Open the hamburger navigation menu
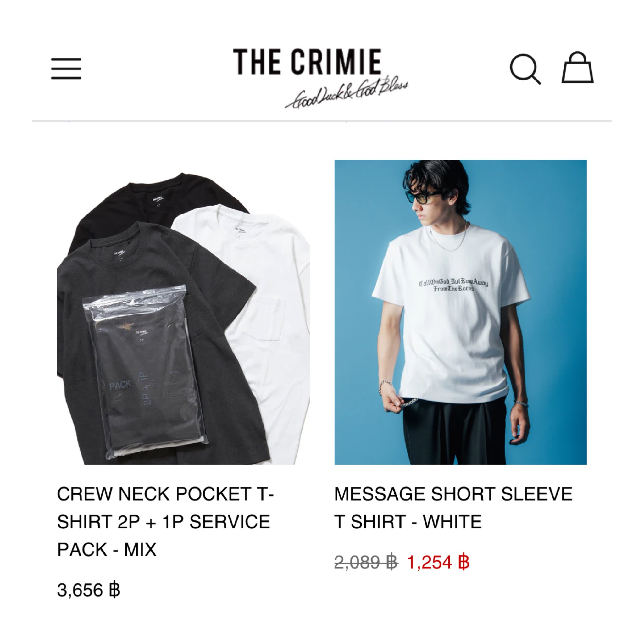The image size is (644, 644). tap(66, 69)
